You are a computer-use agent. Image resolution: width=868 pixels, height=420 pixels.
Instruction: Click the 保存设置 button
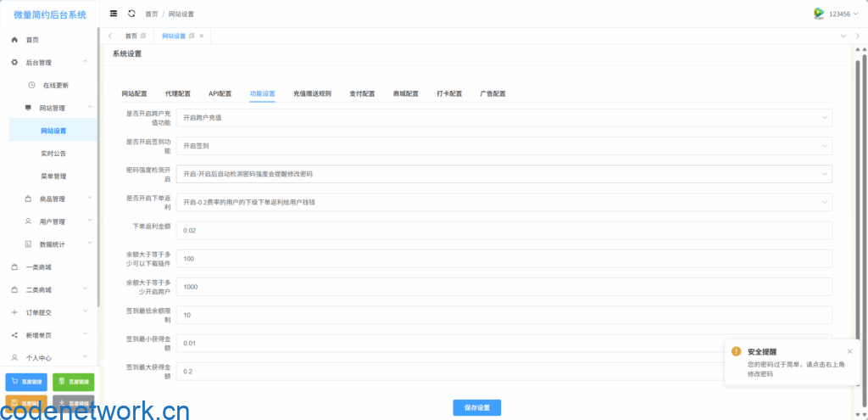(476, 408)
